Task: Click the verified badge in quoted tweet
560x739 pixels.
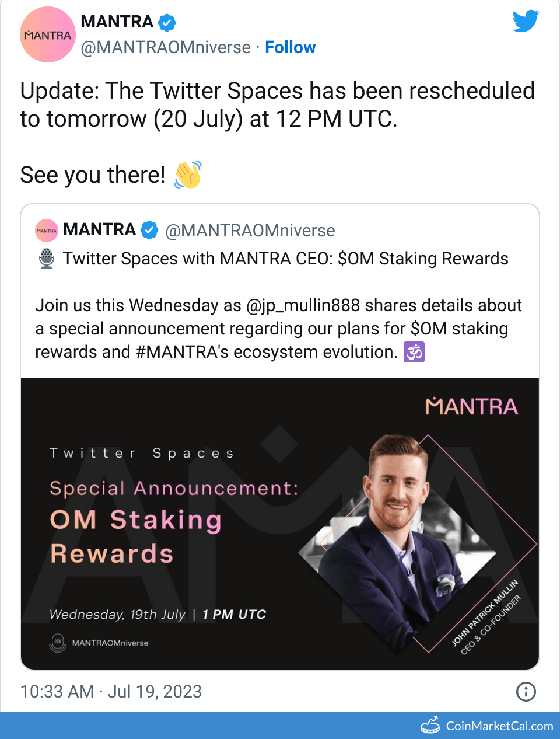Action: click(150, 230)
